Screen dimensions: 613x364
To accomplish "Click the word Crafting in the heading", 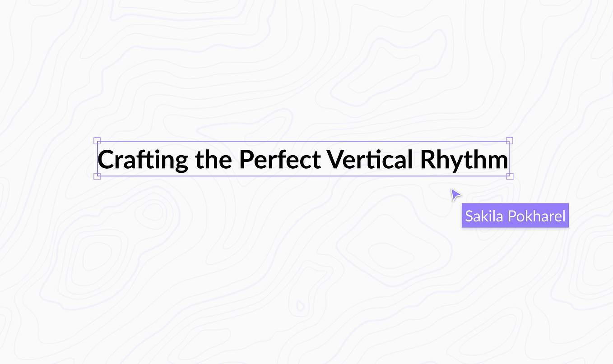I will tap(143, 160).
